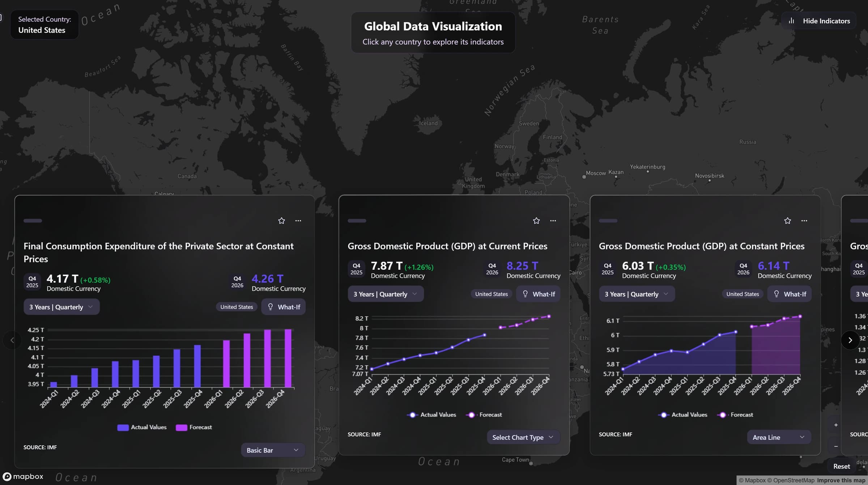This screenshot has height=485, width=868.
Task: Open the Improve this map link
Action: (x=841, y=480)
